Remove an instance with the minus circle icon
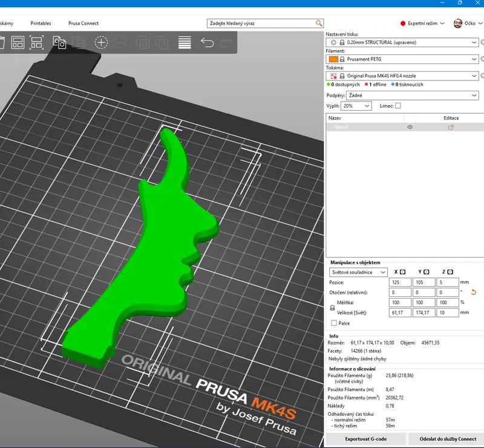Viewport: 484px width, 448px height. 120,42
